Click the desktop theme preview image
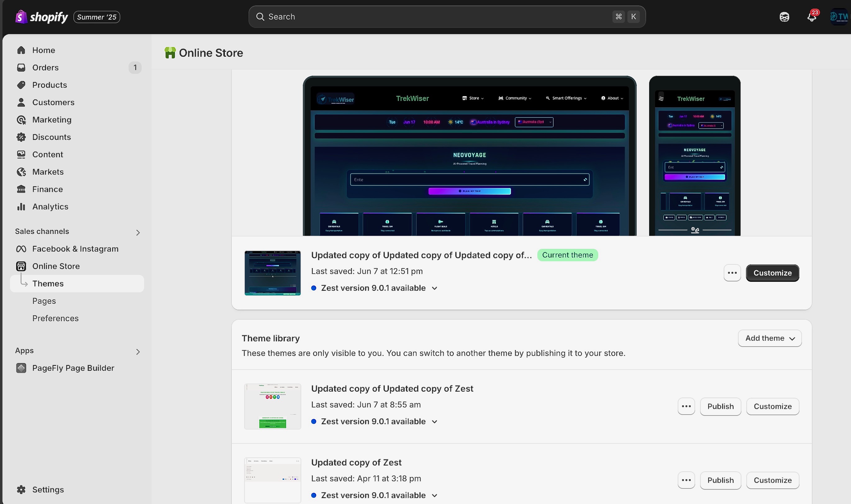The width and height of the screenshot is (851, 504). pyautogui.click(x=469, y=156)
